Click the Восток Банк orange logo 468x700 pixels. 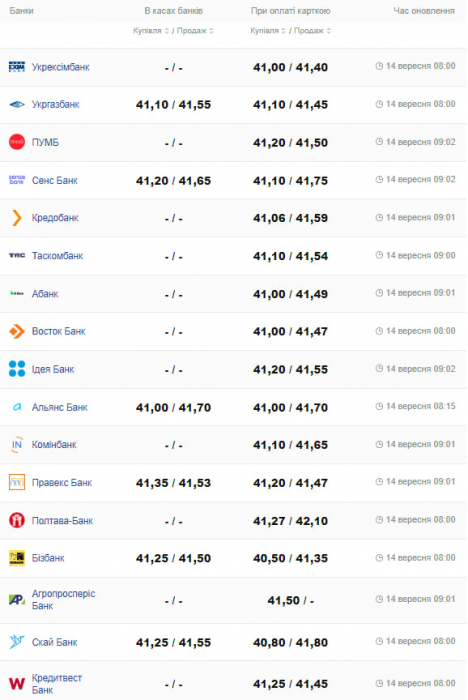17,331
